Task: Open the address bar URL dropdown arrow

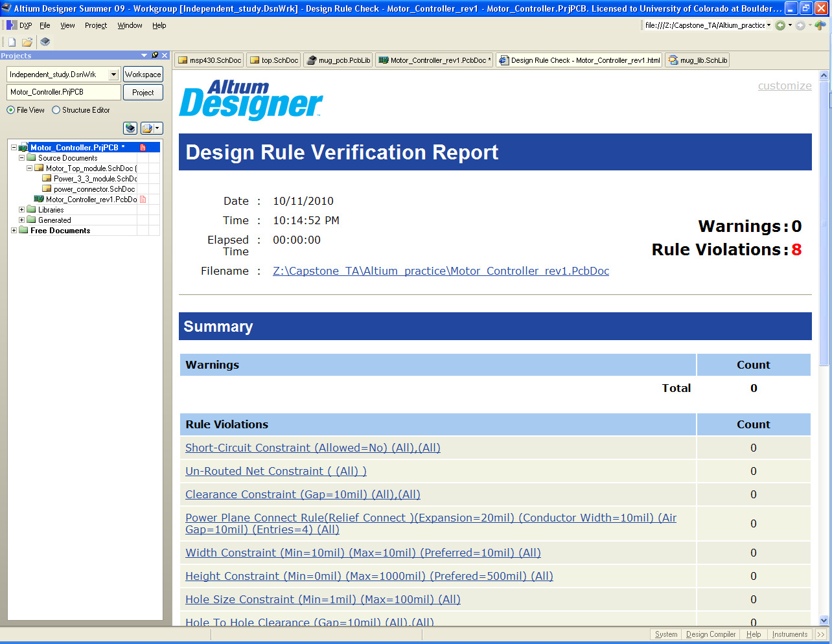Action: click(x=769, y=25)
